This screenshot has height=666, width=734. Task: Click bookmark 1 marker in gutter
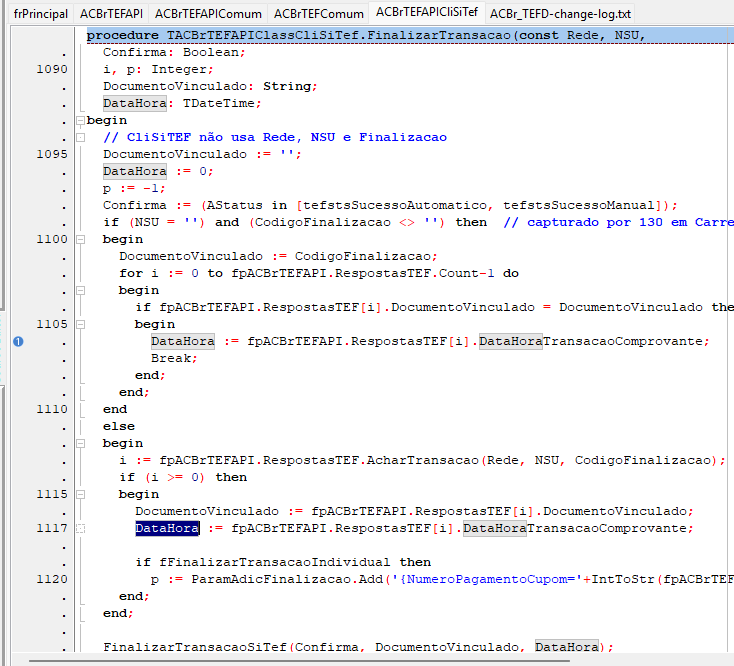18,342
